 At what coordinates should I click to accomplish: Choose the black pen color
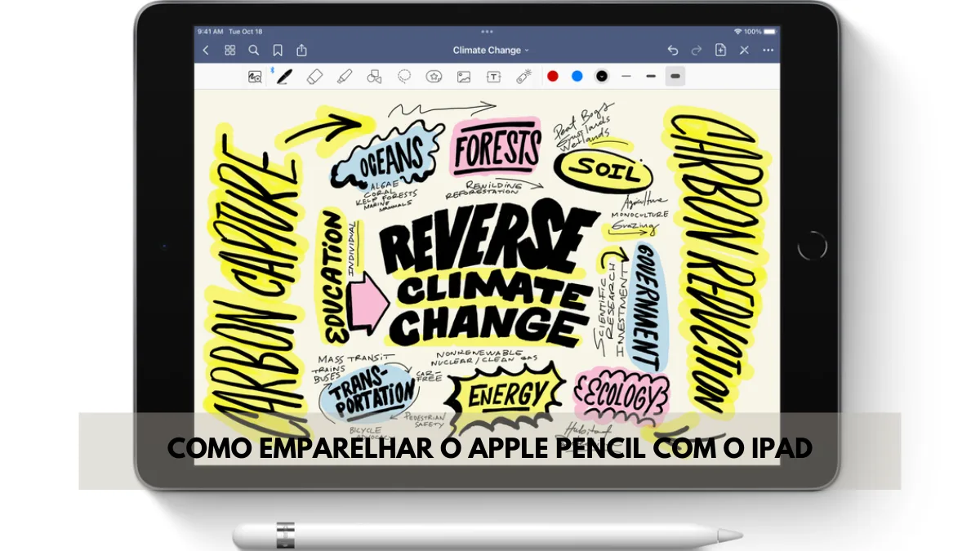point(602,76)
